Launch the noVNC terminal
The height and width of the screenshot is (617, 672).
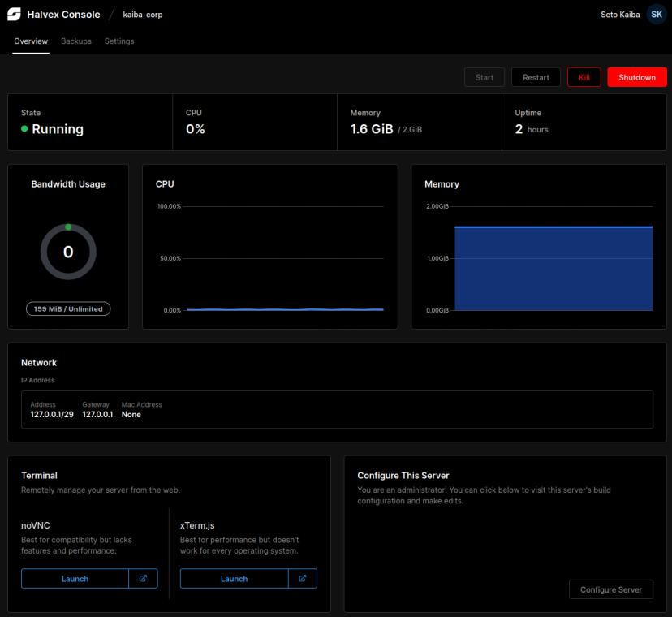tap(75, 578)
